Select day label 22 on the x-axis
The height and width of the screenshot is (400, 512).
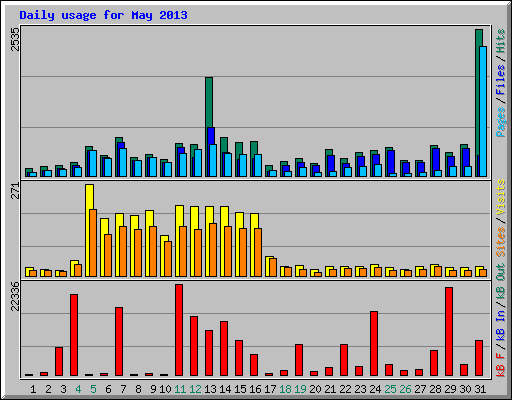[x=345, y=389]
